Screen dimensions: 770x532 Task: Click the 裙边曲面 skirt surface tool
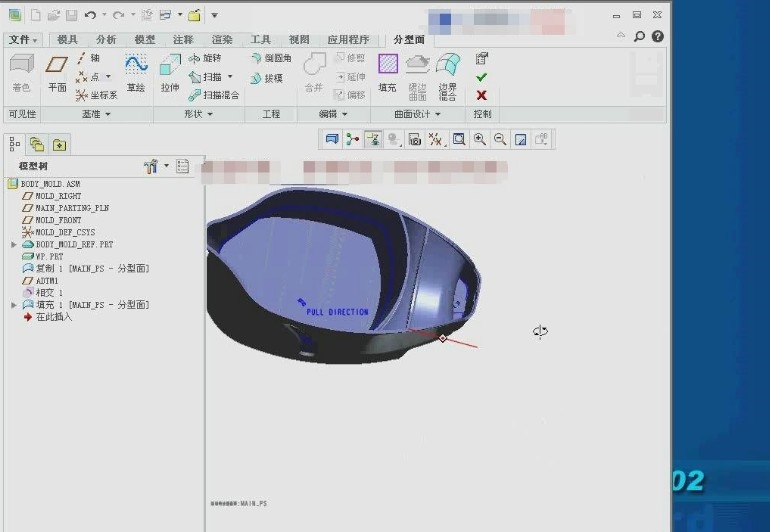click(x=417, y=78)
